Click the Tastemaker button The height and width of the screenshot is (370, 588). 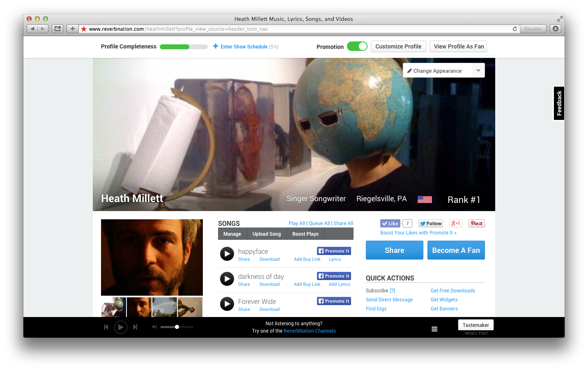point(476,325)
